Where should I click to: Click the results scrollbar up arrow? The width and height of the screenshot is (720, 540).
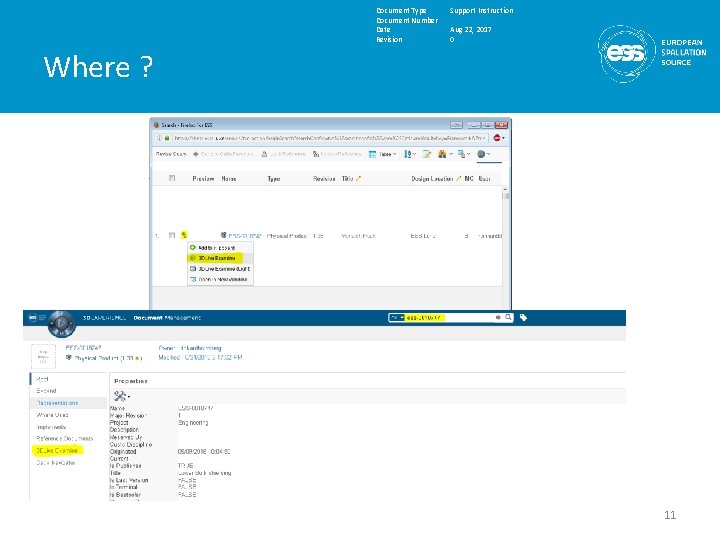pyautogui.click(x=506, y=189)
